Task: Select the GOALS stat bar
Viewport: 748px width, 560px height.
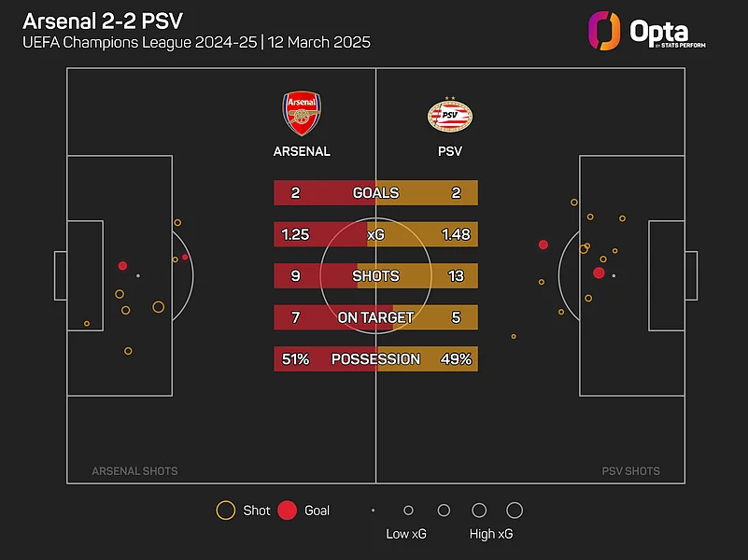Action: (375, 193)
